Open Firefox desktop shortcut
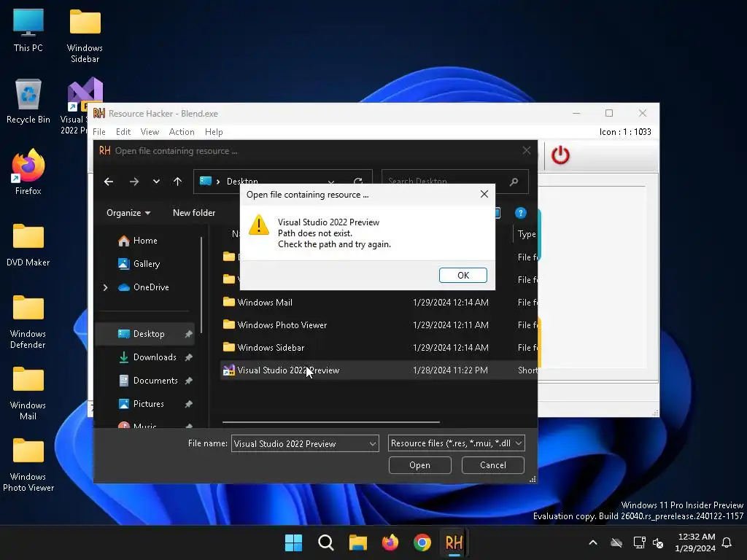Screen dimensions: 747x560 28,172
